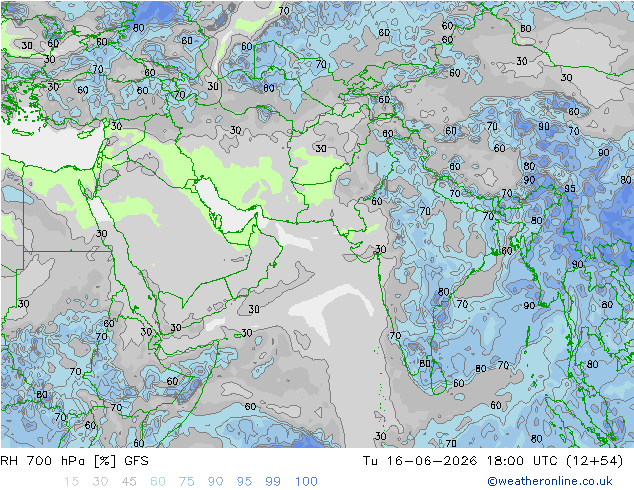Select the 75 percent legend value
This screenshot has width=634, height=490.
click(186, 482)
